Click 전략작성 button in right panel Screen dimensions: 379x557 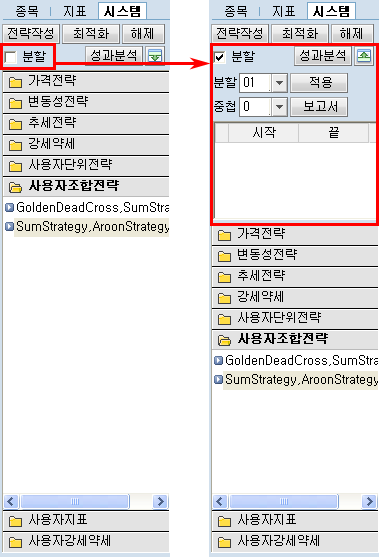tap(240, 34)
